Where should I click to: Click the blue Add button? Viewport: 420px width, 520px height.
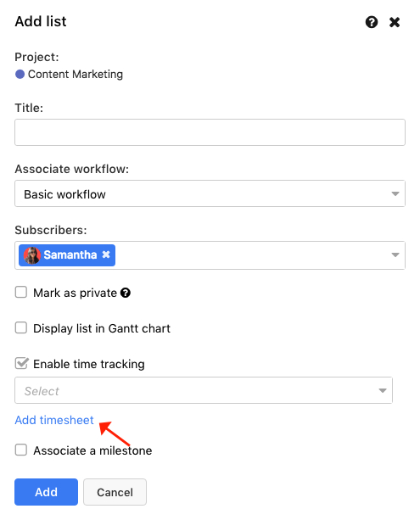46,492
